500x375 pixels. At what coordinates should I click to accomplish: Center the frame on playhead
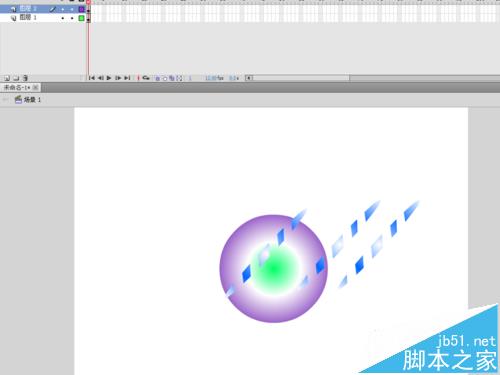[x=138, y=78]
